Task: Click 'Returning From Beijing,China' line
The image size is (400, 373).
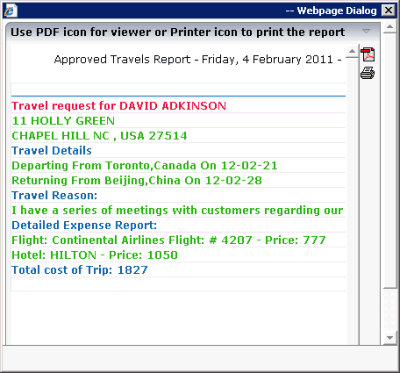Action: (137, 181)
